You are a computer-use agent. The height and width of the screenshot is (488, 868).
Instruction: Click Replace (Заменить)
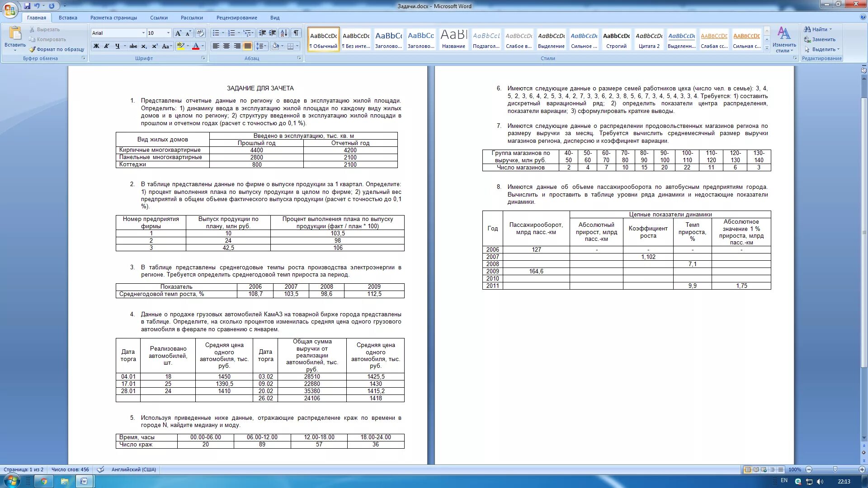820,39
